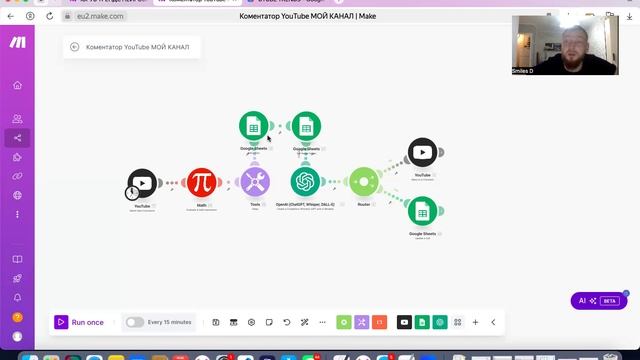640x360 pixels.
Task: Open browser downloads icon
Action: [629, 16]
